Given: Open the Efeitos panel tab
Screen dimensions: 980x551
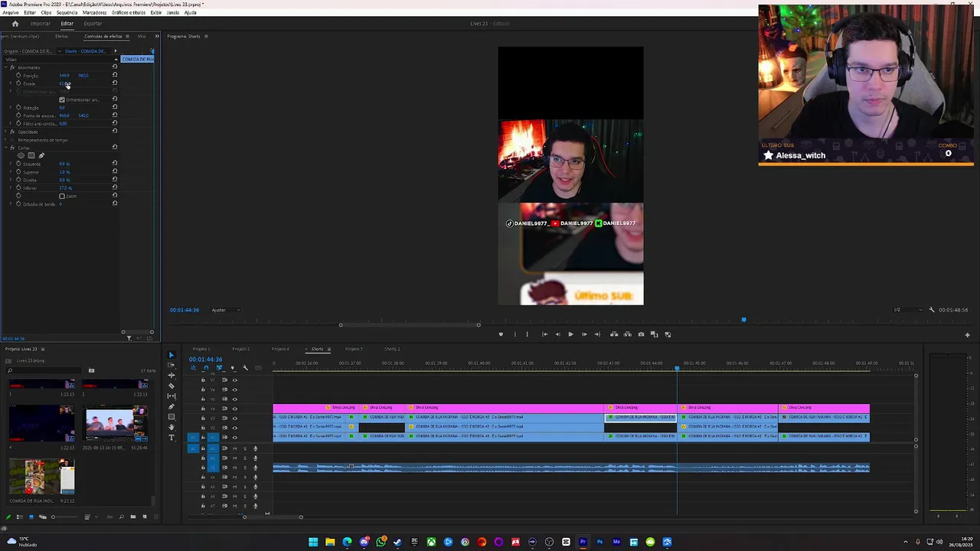Looking at the screenshot, I should (61, 36).
